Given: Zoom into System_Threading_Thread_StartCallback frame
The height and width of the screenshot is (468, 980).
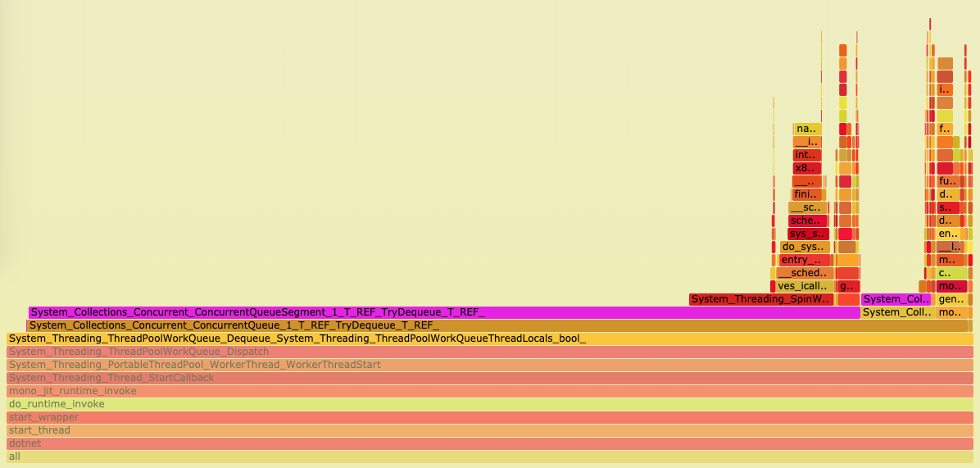Looking at the screenshot, I should click(489, 378).
